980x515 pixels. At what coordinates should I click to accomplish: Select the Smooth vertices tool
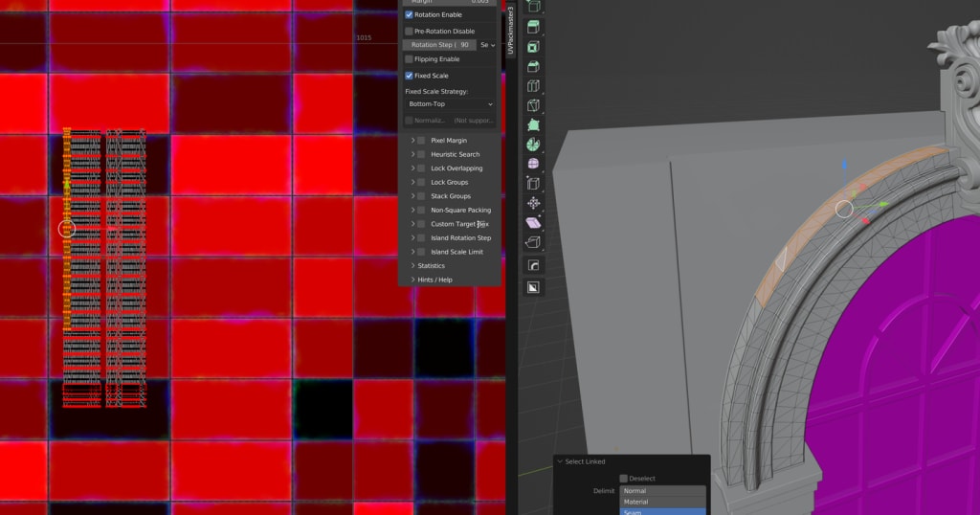pyautogui.click(x=533, y=164)
